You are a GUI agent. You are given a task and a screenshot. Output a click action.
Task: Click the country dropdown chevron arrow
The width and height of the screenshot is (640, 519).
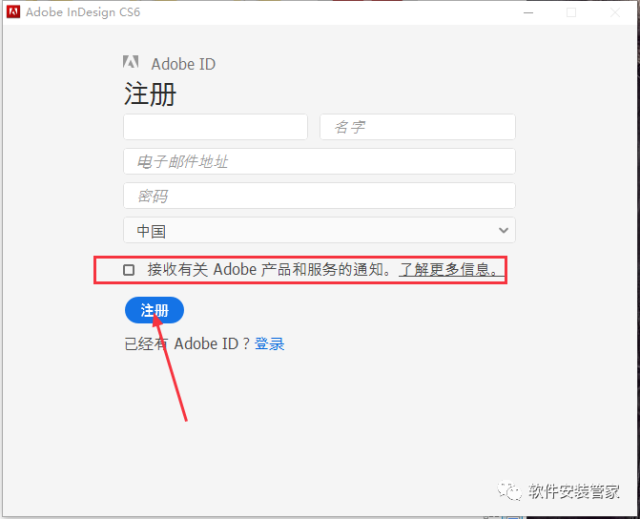(x=503, y=230)
